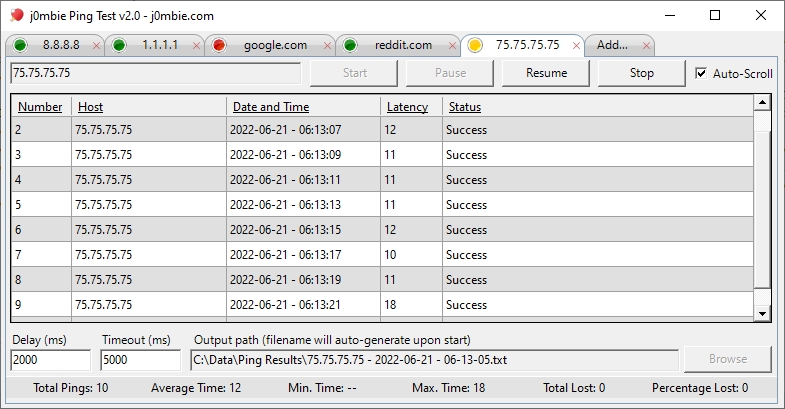Click Total Pings: 10 in status bar
Viewport: 785px width, 409px height.
click(71, 388)
